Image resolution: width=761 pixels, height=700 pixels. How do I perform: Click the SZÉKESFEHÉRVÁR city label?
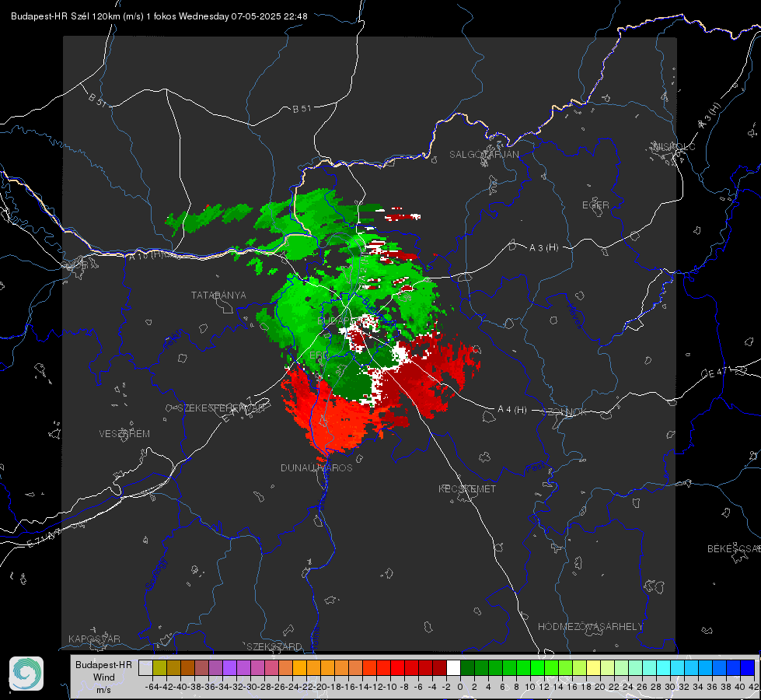pyautogui.click(x=221, y=408)
